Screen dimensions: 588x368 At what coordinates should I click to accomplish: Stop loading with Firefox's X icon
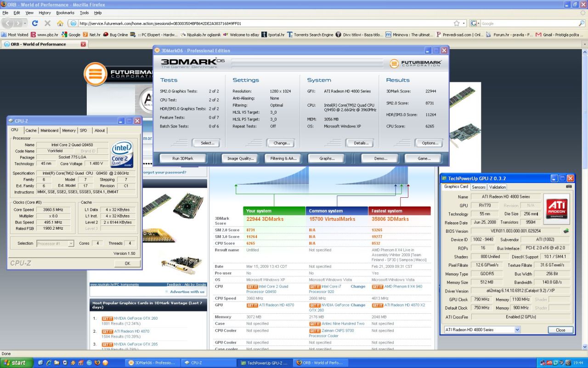tap(48, 23)
